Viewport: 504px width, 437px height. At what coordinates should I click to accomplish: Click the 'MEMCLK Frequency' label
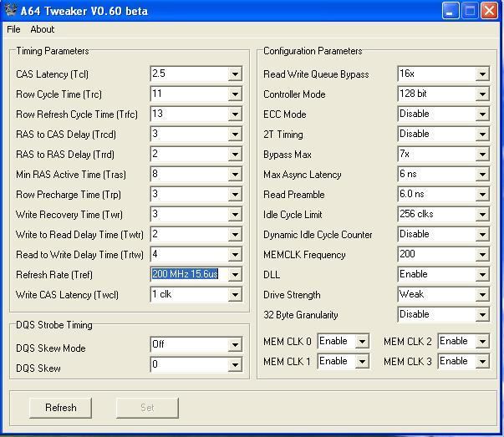tap(304, 255)
